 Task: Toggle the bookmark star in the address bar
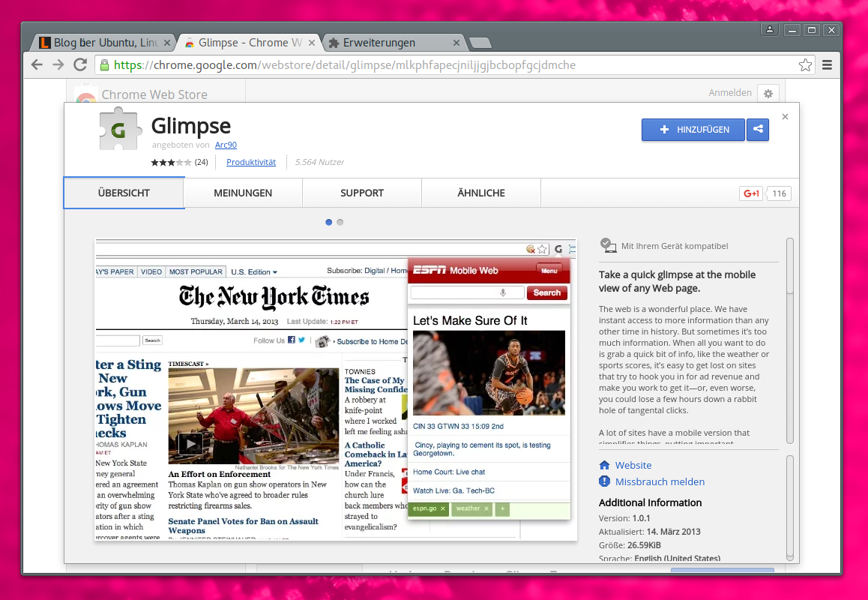tap(805, 64)
